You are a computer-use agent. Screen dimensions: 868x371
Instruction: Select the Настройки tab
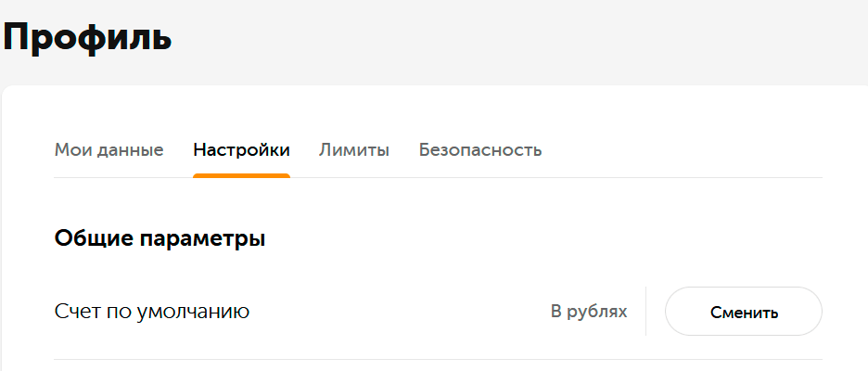pos(241,149)
